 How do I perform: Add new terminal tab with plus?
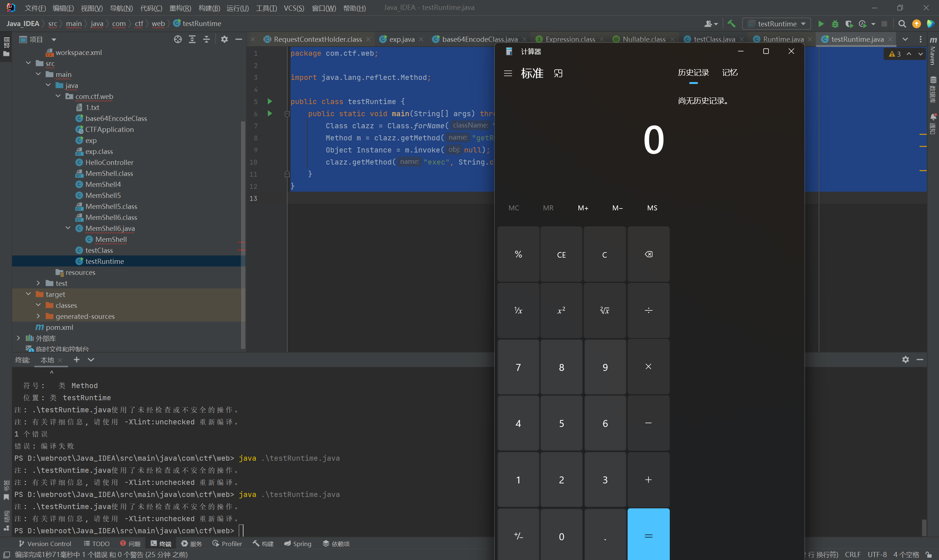point(77,360)
